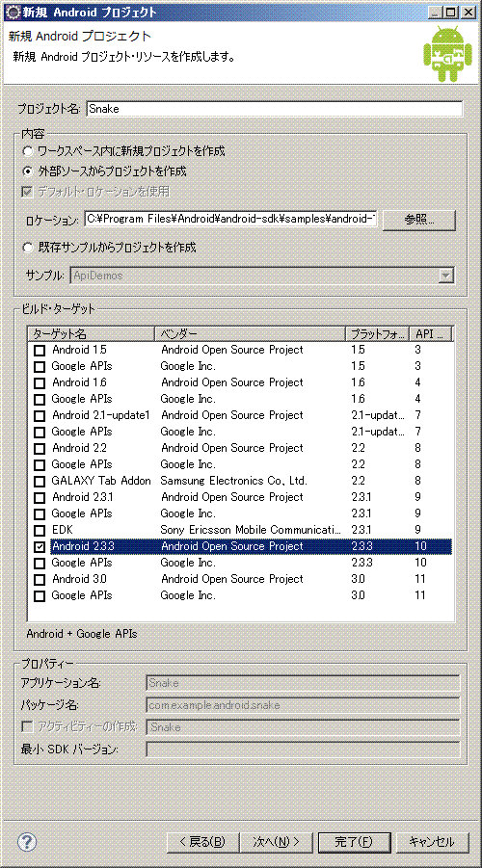This screenshot has height=868, width=482.
Task: Select the 'Android 2.1-update1' row name
Action: tap(101, 416)
